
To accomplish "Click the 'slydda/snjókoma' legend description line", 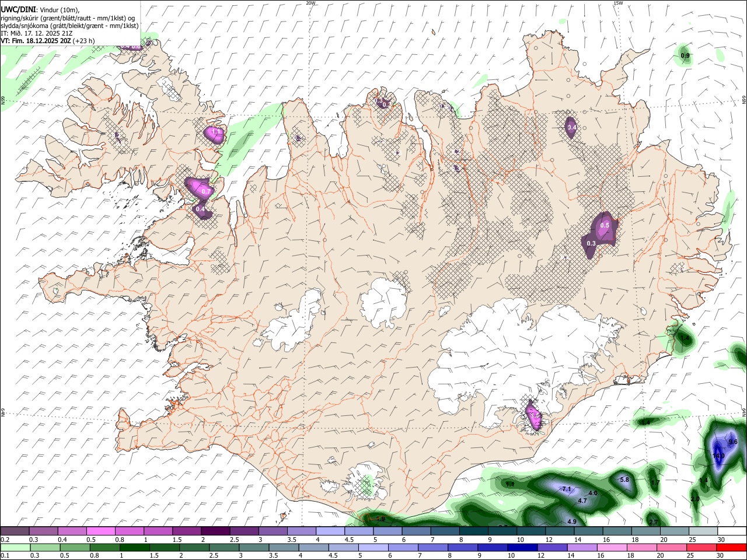I will [x=69, y=26].
